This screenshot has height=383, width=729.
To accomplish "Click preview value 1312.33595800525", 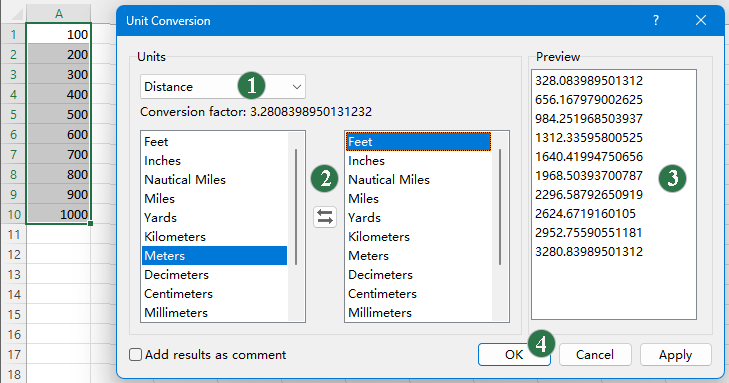I will click(x=589, y=138).
